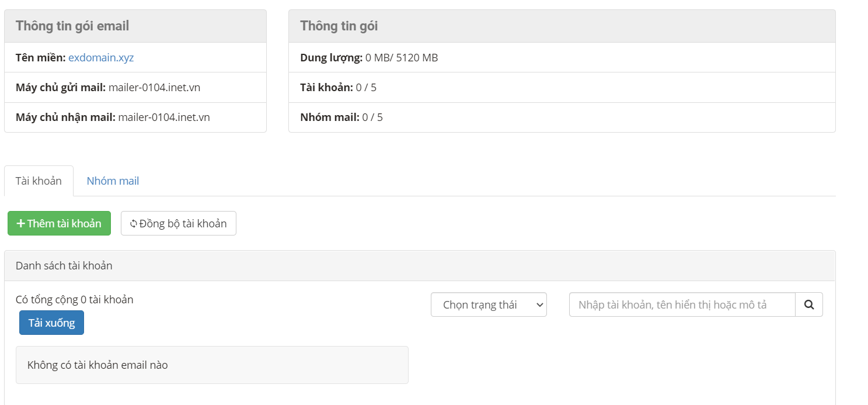
Task: Focus the account search input field
Action: 682,304
